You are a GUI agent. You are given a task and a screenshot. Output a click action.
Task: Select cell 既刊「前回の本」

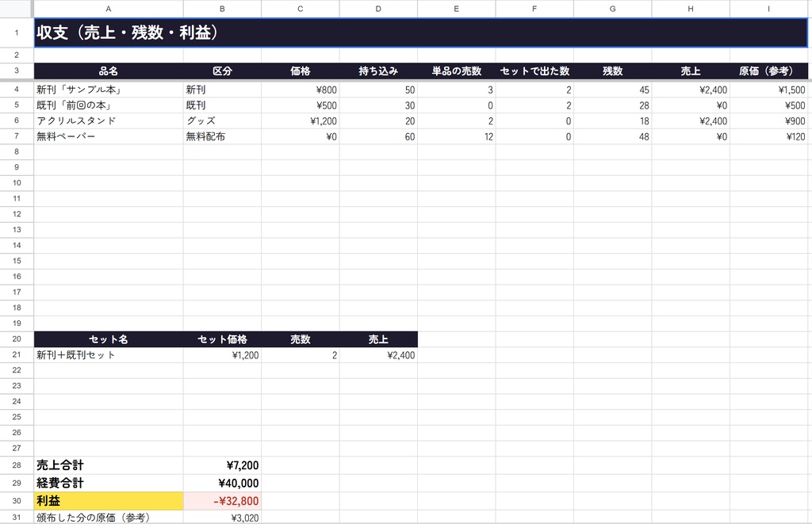tap(108, 105)
